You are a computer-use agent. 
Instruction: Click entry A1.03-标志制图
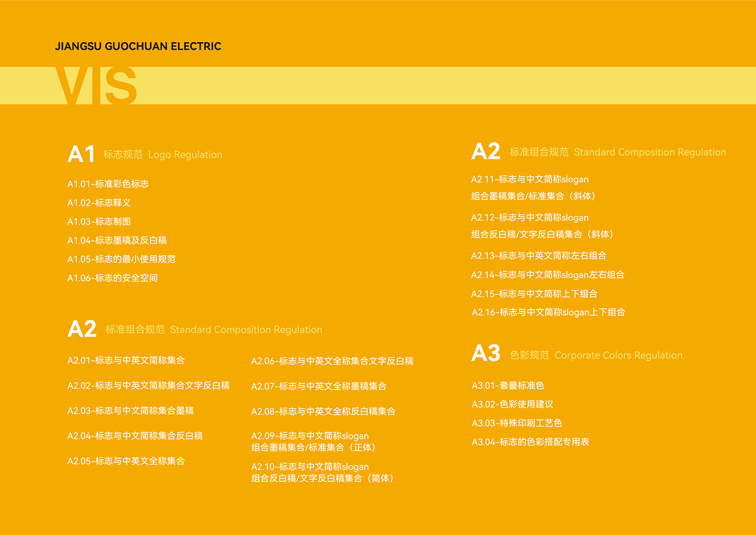coord(99,222)
